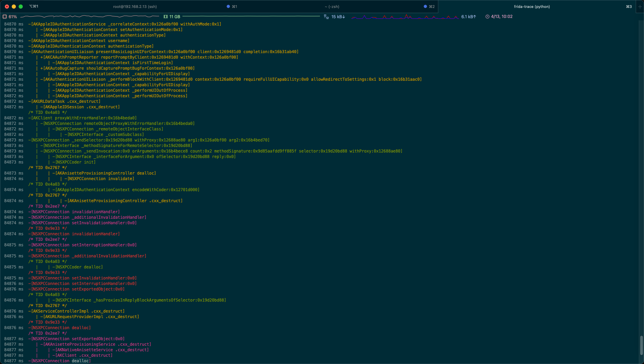Switch to the root@192.168.2.13 (ssh) tab

135,7
